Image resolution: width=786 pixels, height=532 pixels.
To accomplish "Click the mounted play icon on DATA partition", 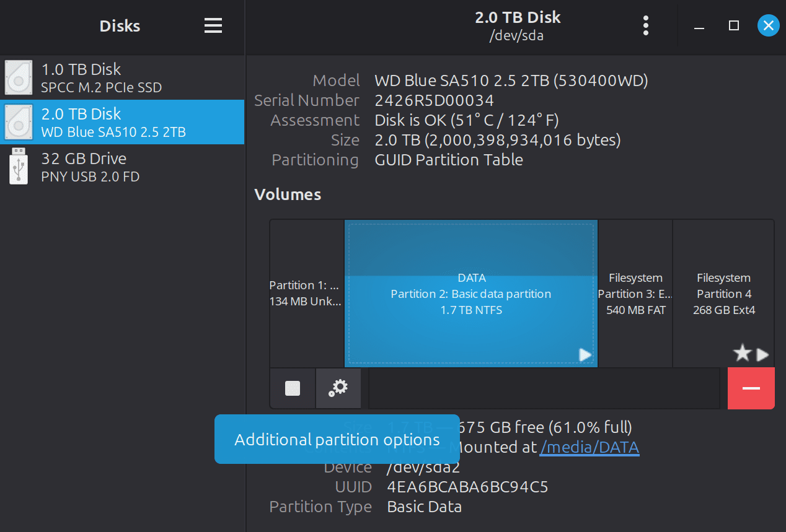I will [585, 354].
